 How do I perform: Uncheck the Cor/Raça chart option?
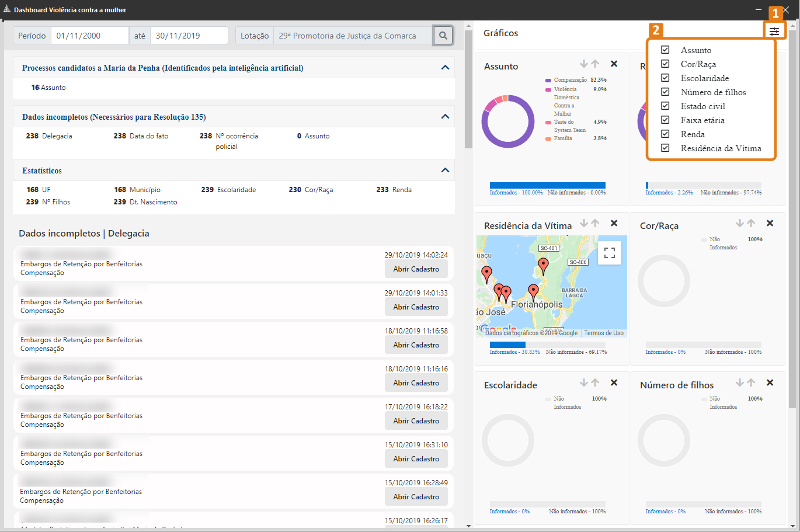coord(665,64)
